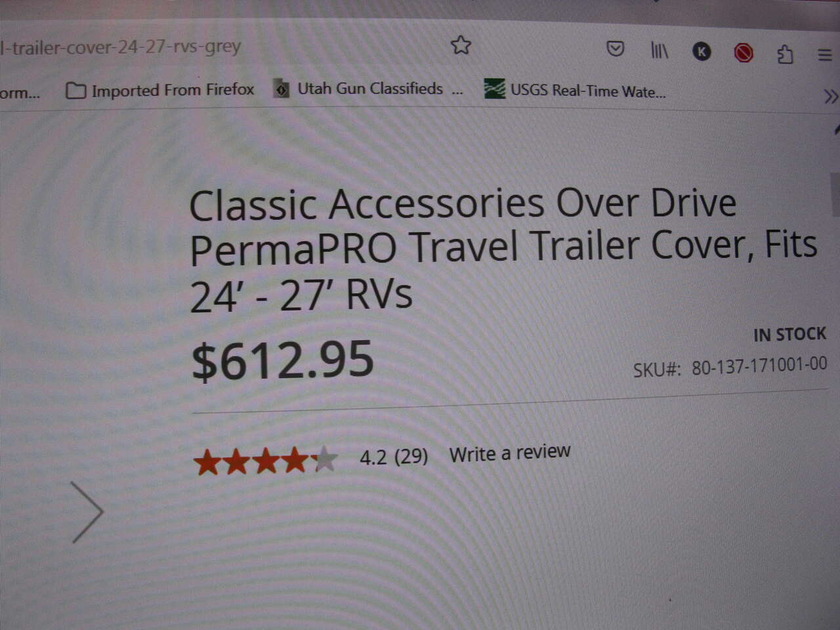Open the red blocker extension icon

(744, 52)
